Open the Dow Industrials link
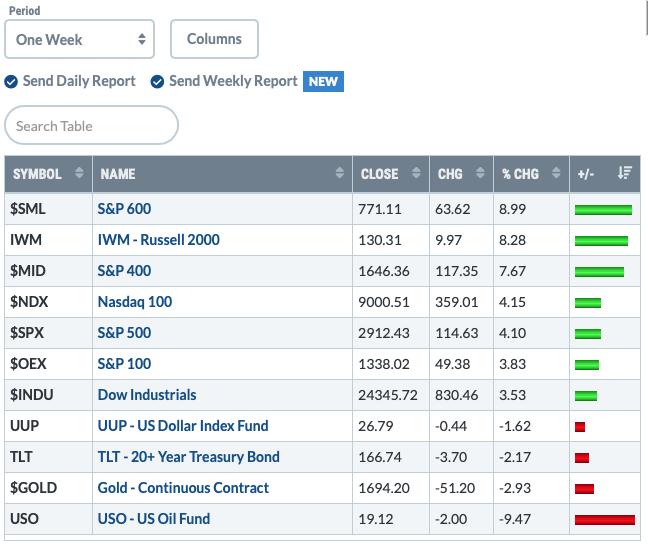Viewport: 648px width, 545px height. (x=147, y=395)
